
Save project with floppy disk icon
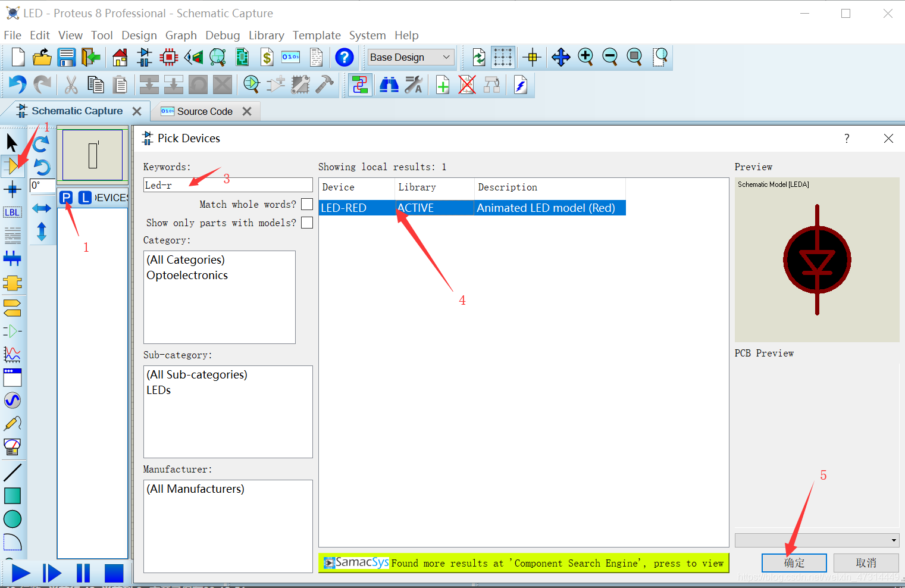[x=66, y=57]
